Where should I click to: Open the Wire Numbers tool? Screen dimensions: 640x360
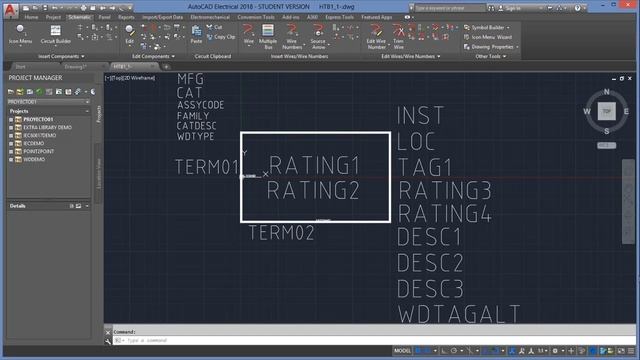coord(292,36)
